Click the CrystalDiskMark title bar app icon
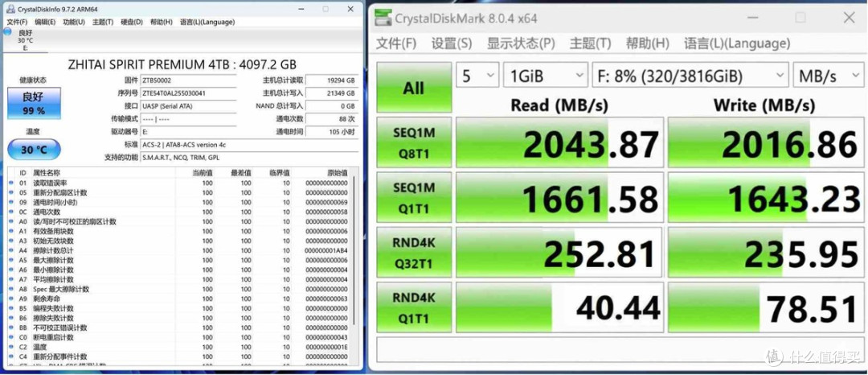This screenshot has width=868, height=375. click(x=382, y=19)
